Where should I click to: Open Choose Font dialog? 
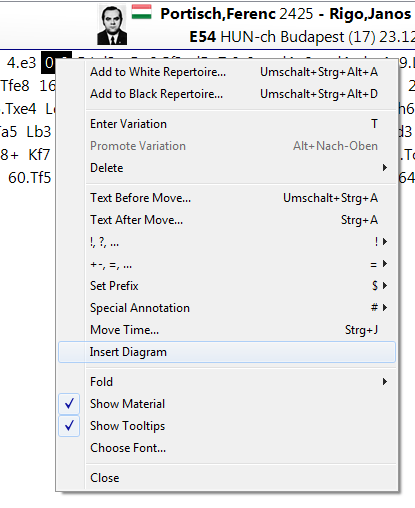tap(227, 448)
